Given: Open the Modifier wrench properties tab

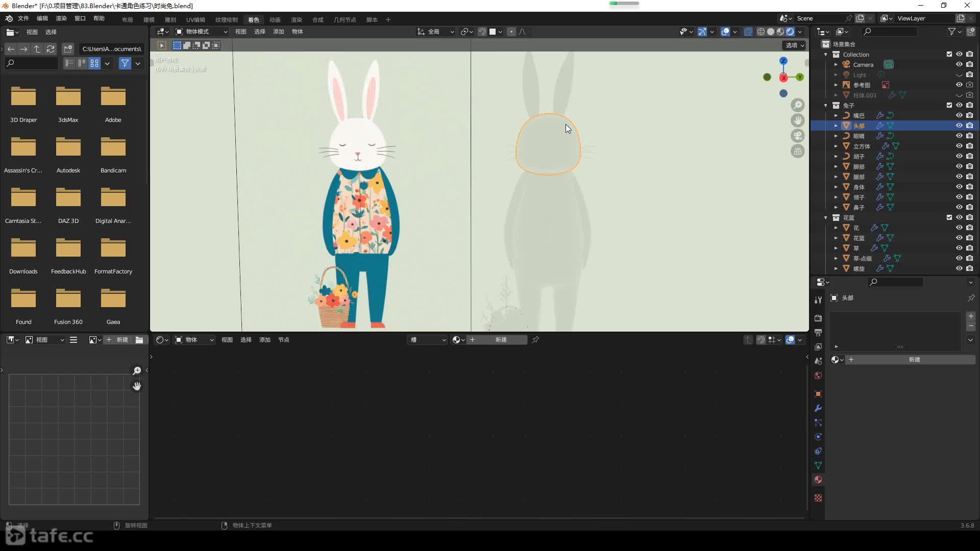Looking at the screenshot, I should 818,408.
